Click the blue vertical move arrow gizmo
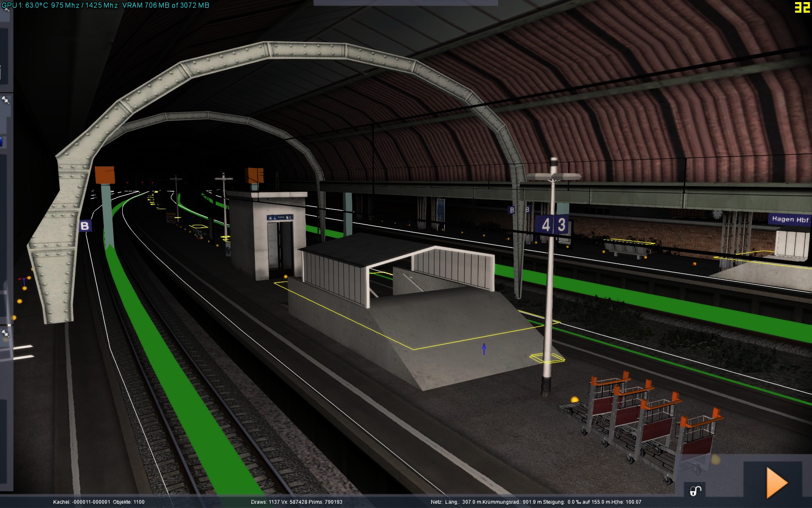The width and height of the screenshot is (812, 508). tap(484, 349)
